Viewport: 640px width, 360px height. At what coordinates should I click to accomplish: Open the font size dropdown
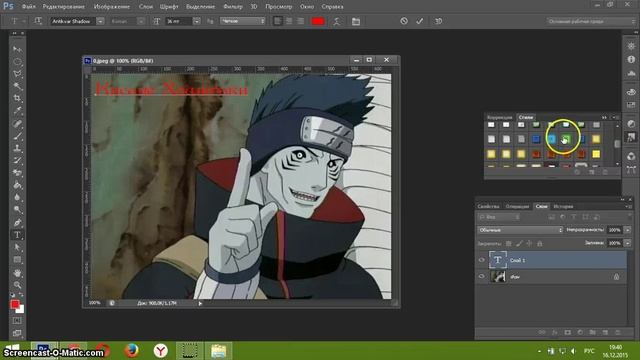197,21
